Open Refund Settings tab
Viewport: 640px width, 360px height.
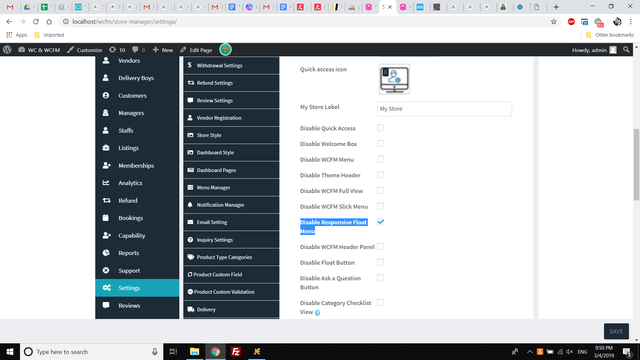[231, 83]
